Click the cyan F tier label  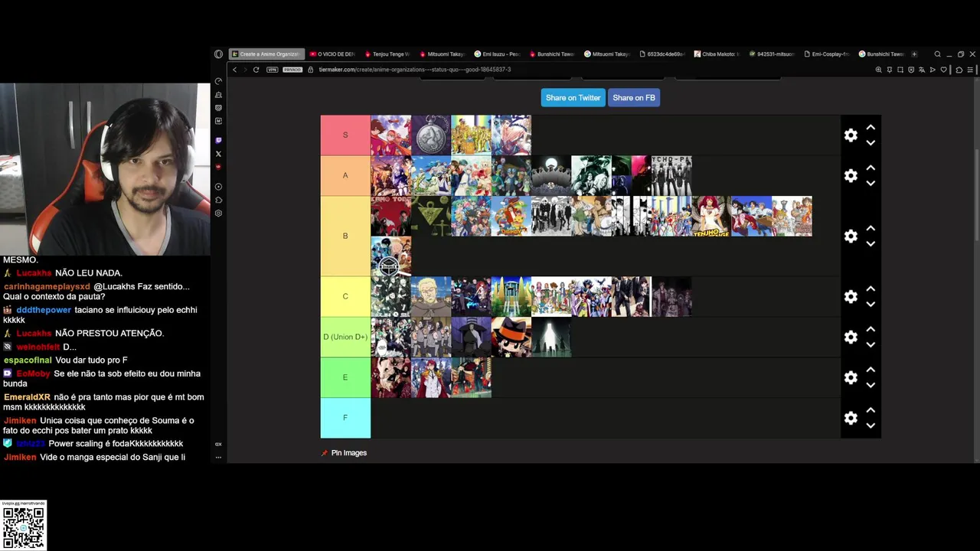click(x=345, y=418)
